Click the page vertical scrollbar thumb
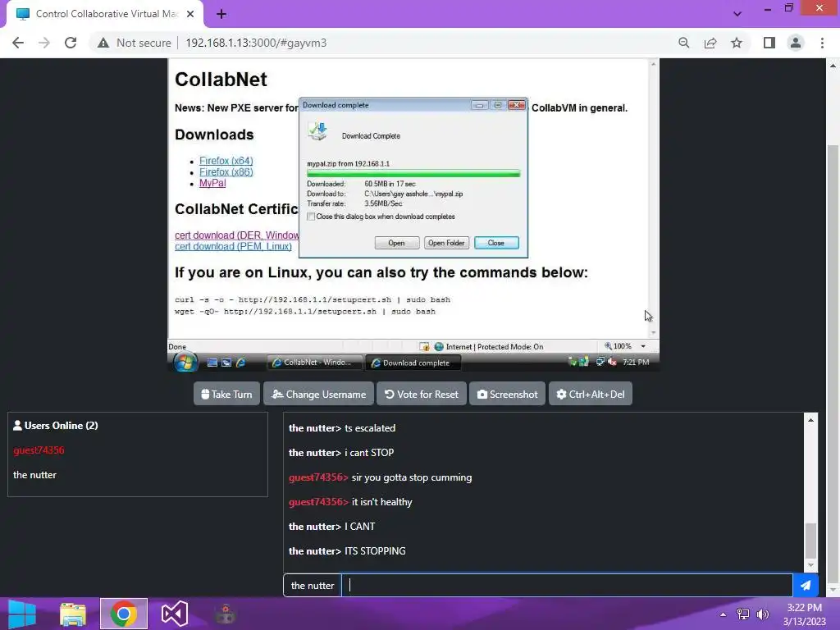 point(833,364)
